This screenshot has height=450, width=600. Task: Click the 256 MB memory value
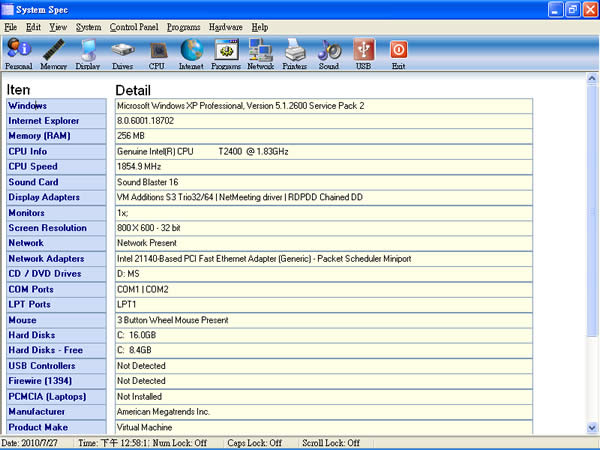[x=324, y=136]
